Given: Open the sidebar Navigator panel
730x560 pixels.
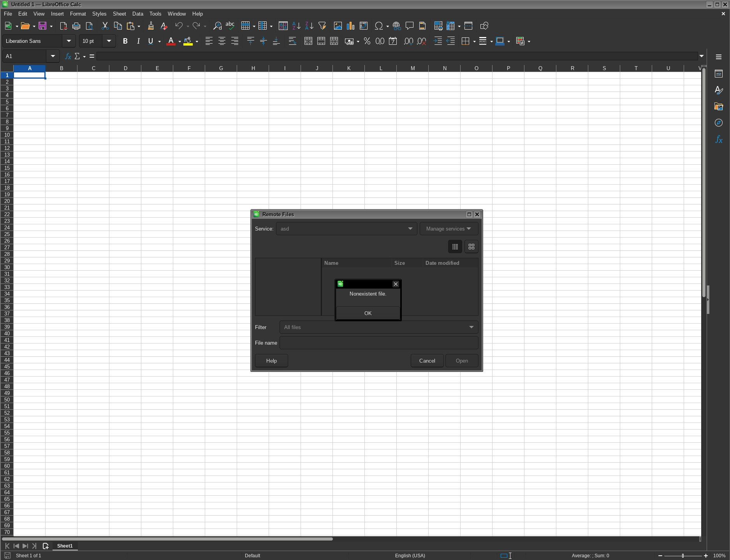Looking at the screenshot, I should 719,123.
